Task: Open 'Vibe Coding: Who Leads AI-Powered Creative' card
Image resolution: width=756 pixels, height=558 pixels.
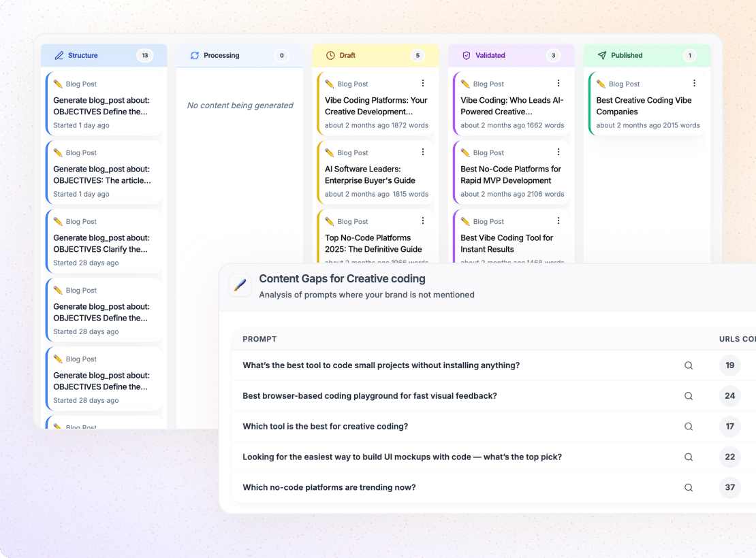Action: 511,106
